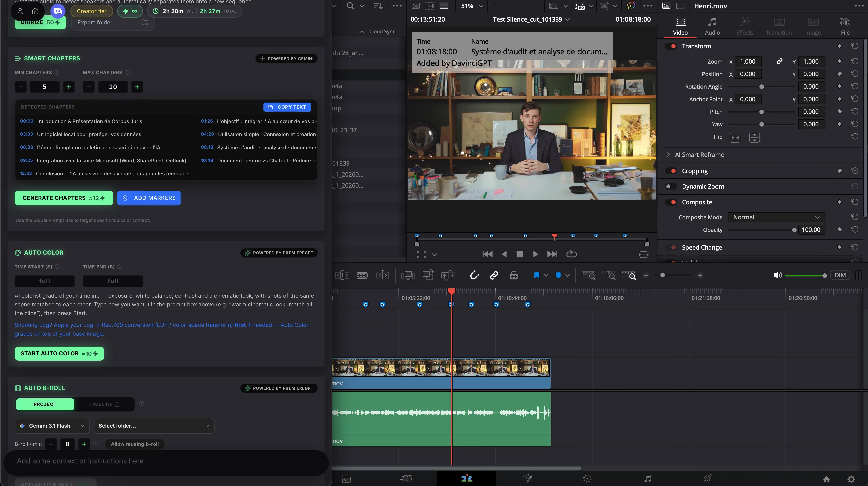Click ADD MARKERS button
Viewport: 868px width, 486px height.
pyautogui.click(x=149, y=198)
